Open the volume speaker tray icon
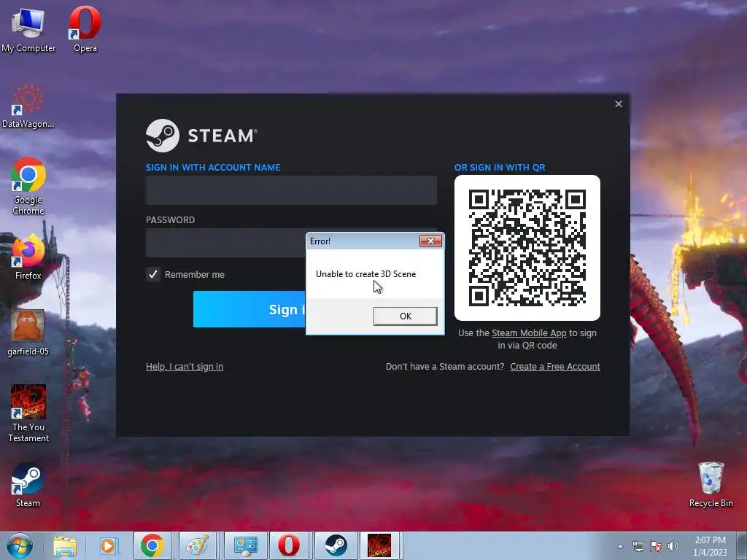The height and width of the screenshot is (560, 747). [x=673, y=546]
